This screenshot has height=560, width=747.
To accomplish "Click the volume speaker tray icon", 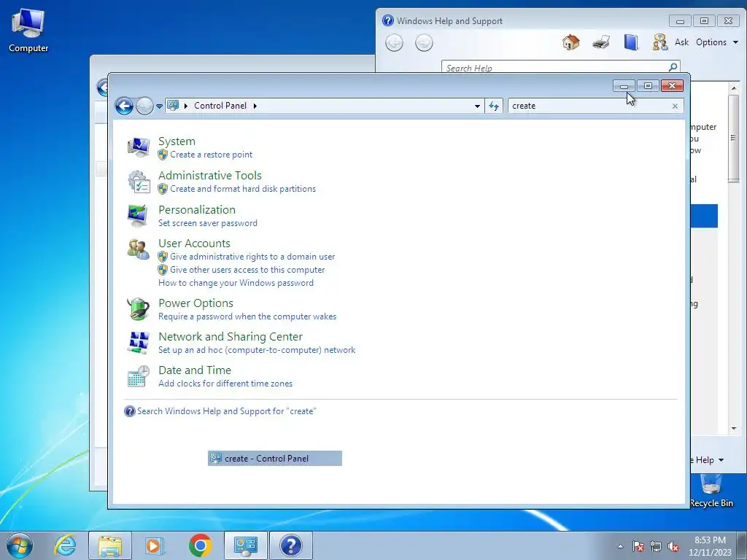I will point(673,546).
